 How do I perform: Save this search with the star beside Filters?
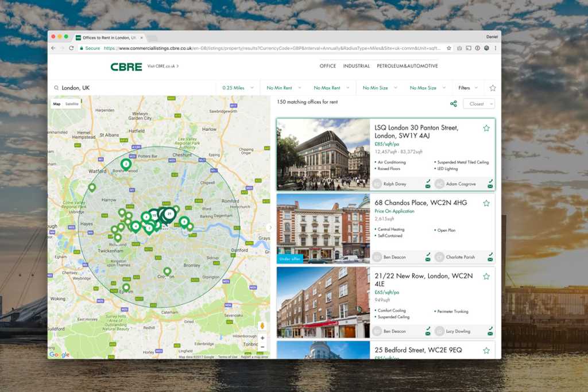(x=492, y=88)
